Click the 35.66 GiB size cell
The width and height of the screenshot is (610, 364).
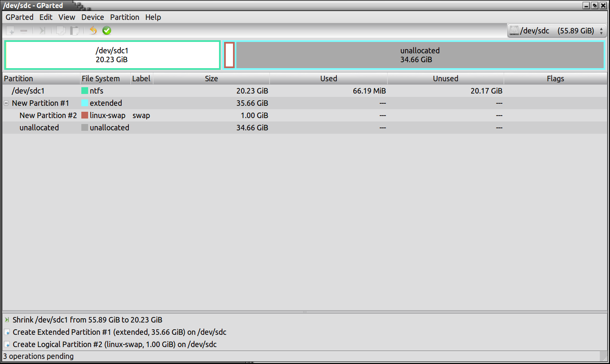tap(252, 103)
